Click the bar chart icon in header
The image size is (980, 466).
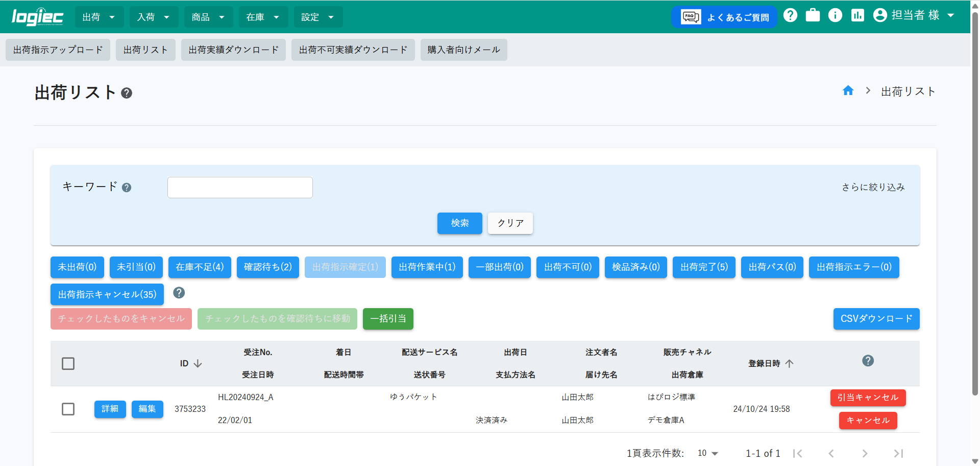[x=857, y=15]
